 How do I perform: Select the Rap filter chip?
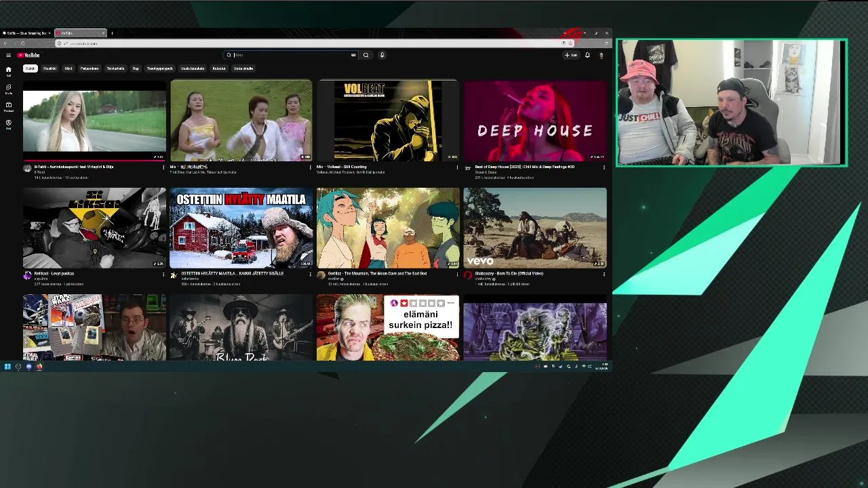[136, 68]
